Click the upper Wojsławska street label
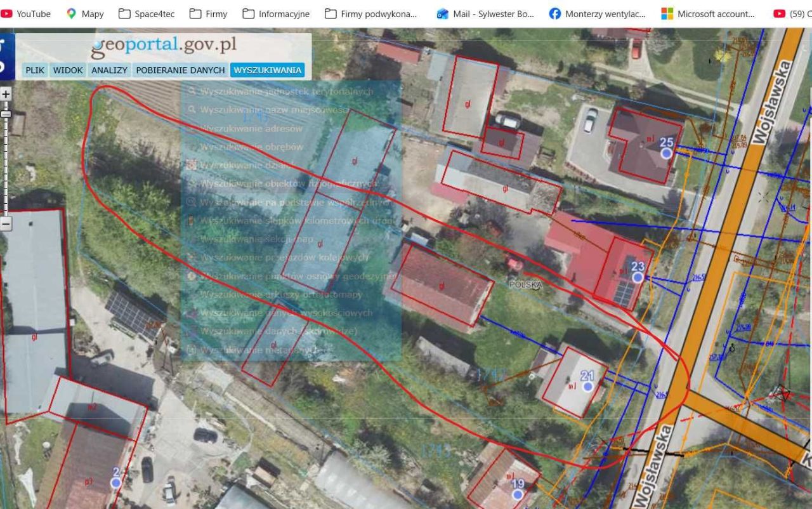Viewport: 812px width, 509px height. [x=771, y=103]
